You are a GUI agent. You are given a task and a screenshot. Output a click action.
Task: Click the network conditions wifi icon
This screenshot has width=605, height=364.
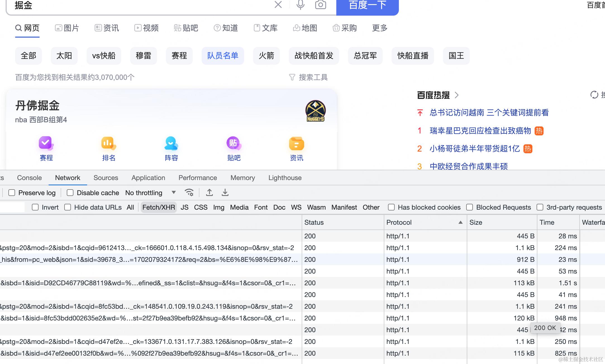[189, 192]
